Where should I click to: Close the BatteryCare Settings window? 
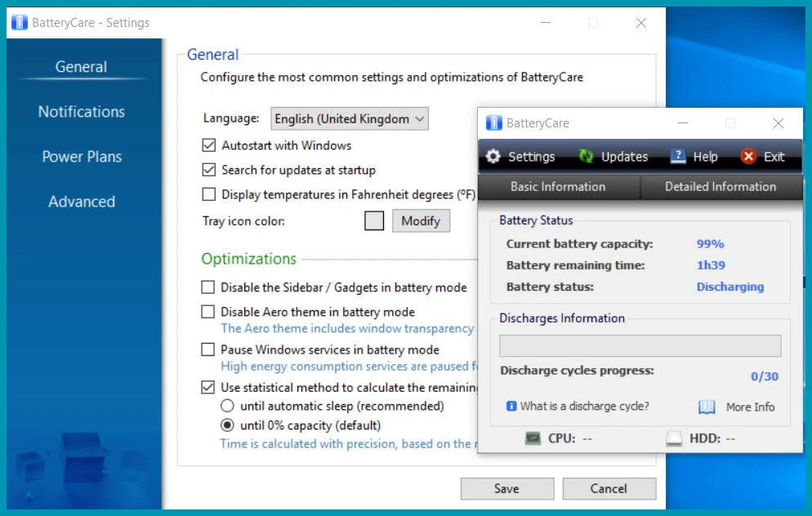(x=641, y=23)
